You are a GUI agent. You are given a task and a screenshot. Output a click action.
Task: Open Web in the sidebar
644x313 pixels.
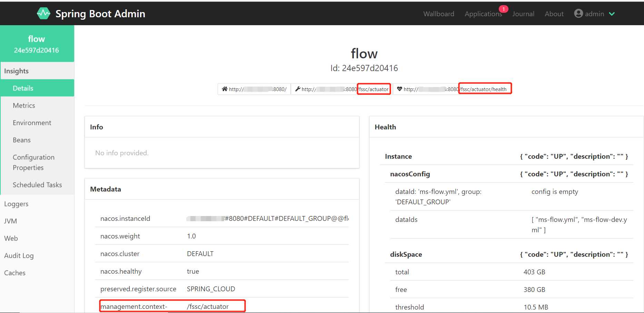tap(37, 238)
